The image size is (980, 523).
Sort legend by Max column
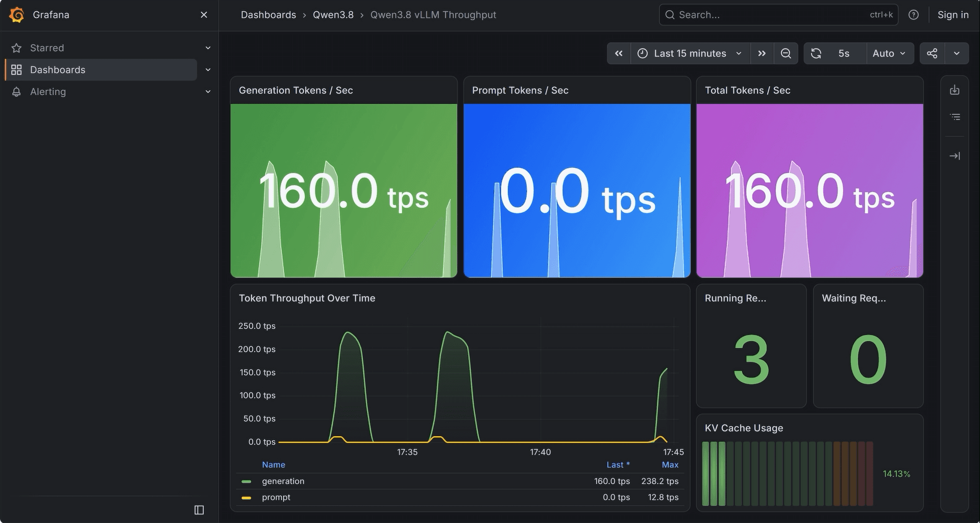tap(670, 465)
